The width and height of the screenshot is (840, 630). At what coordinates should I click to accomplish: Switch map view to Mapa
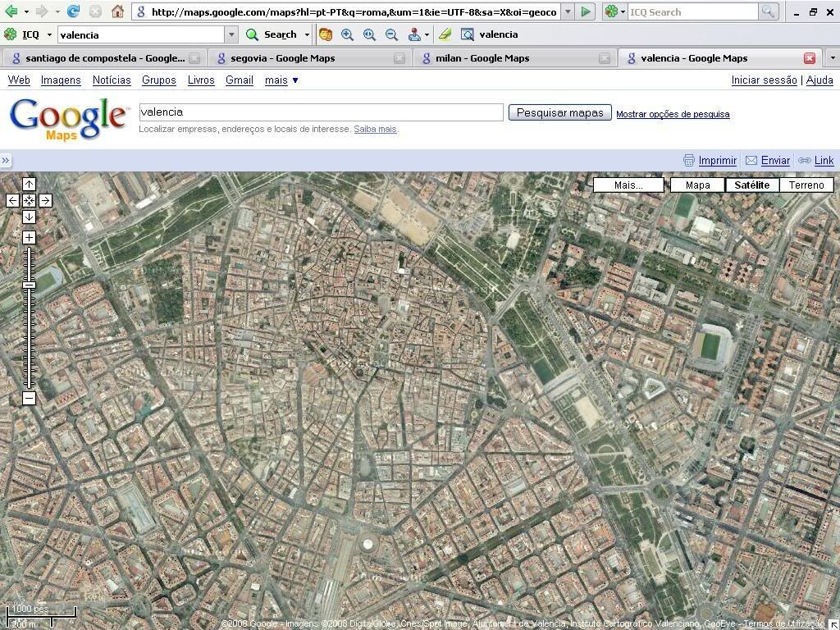[x=697, y=185]
